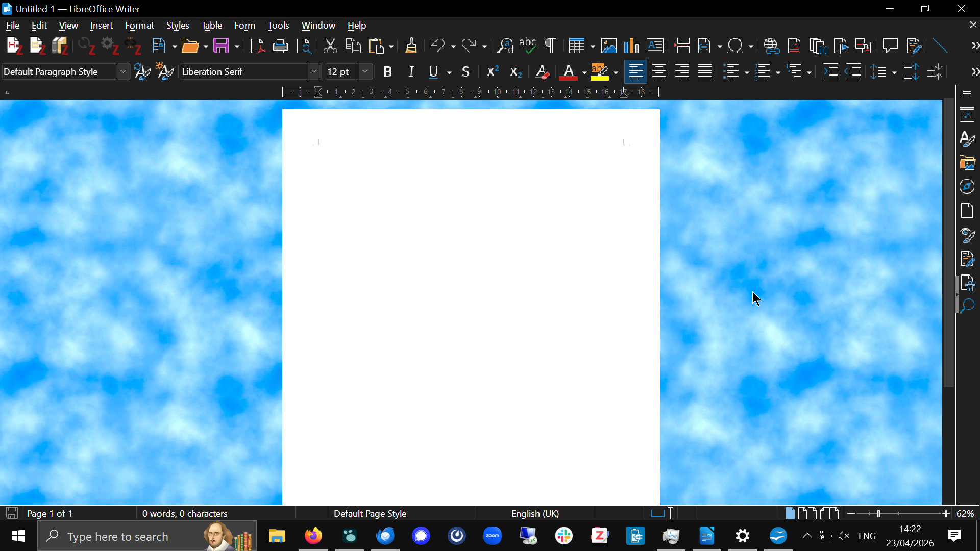Click the Insert Comment icon

coord(890,46)
